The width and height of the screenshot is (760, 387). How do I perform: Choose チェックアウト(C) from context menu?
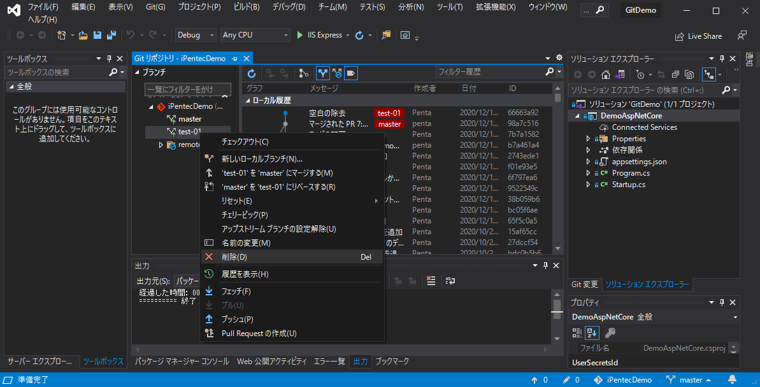[292, 142]
